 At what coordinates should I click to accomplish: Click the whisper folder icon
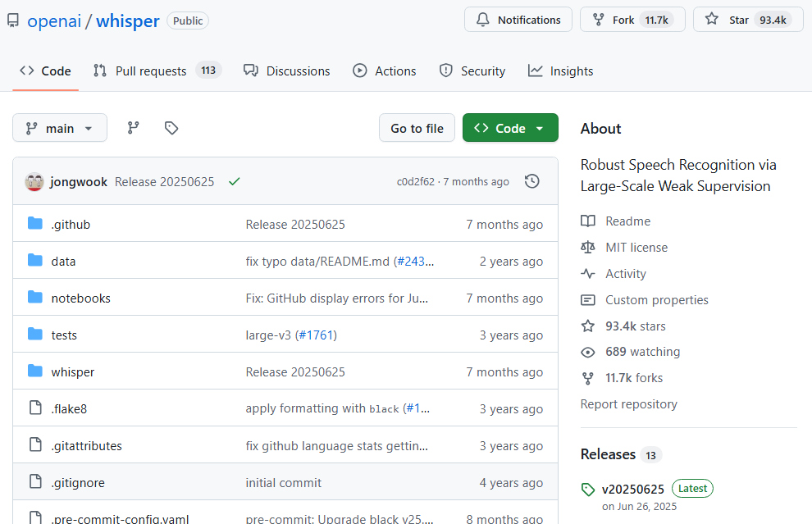click(x=35, y=371)
